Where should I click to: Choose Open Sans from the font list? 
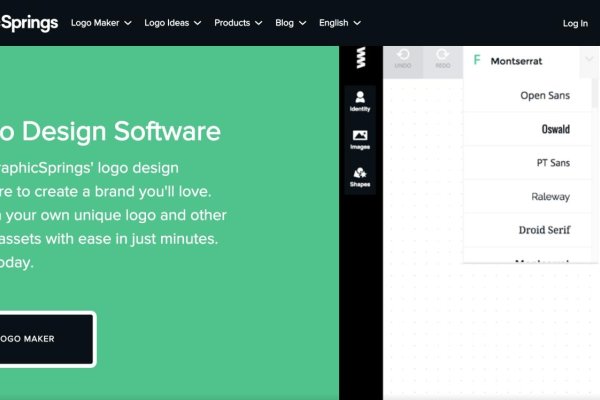pyautogui.click(x=545, y=96)
